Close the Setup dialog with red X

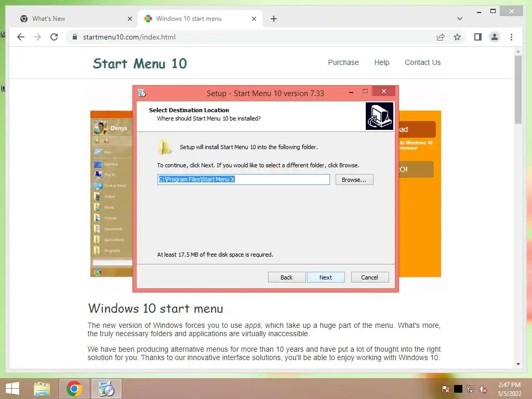(384, 91)
